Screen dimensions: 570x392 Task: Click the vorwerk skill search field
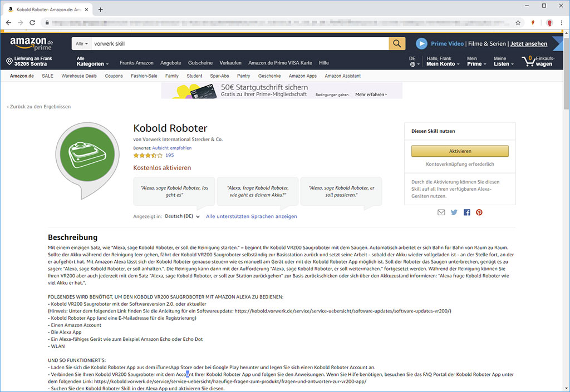[x=240, y=43]
